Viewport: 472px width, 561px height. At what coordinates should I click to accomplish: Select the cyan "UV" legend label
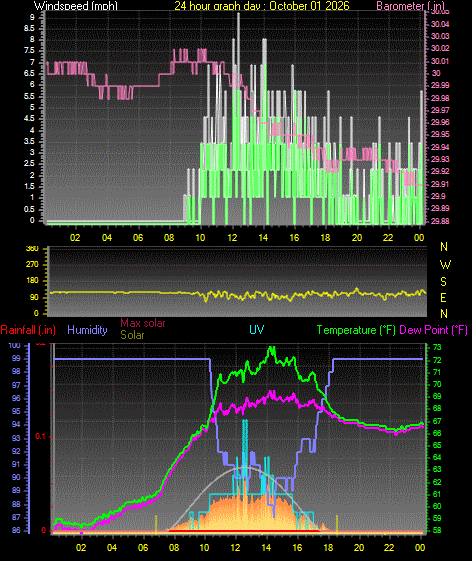point(257,330)
